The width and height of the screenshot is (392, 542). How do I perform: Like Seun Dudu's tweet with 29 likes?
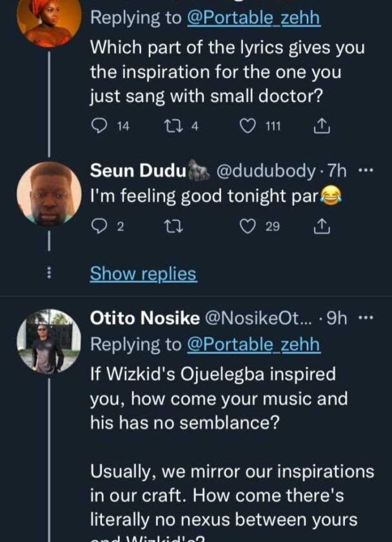tap(248, 226)
